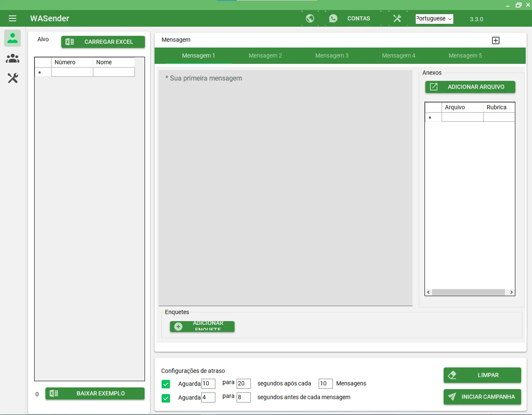This screenshot has width=532, height=415.
Task: Open the groups sidebar icon
Action: [12, 58]
